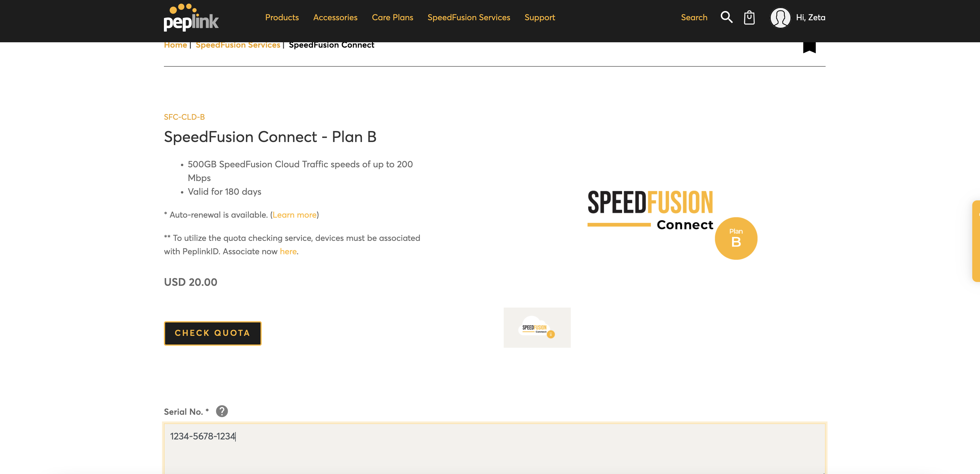
Task: Select the small SpeedFusion product thumbnail
Action: [x=536, y=328]
